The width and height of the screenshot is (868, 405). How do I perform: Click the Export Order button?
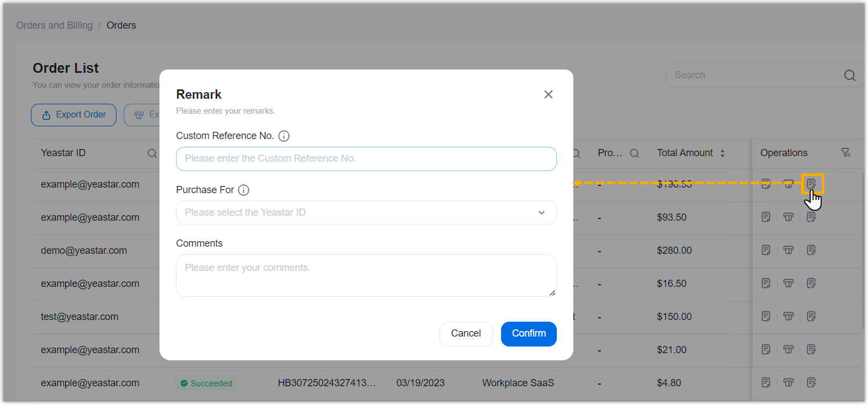coord(73,115)
